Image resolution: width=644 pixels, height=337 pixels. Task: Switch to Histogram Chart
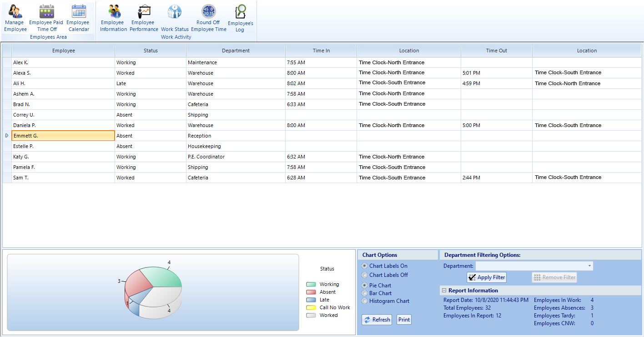coord(364,301)
